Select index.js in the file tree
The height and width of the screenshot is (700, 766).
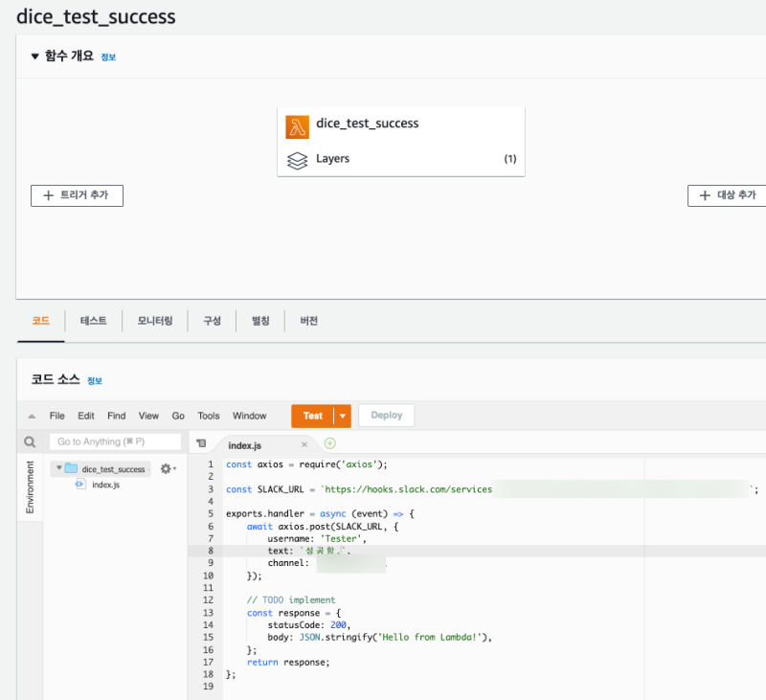click(x=104, y=485)
